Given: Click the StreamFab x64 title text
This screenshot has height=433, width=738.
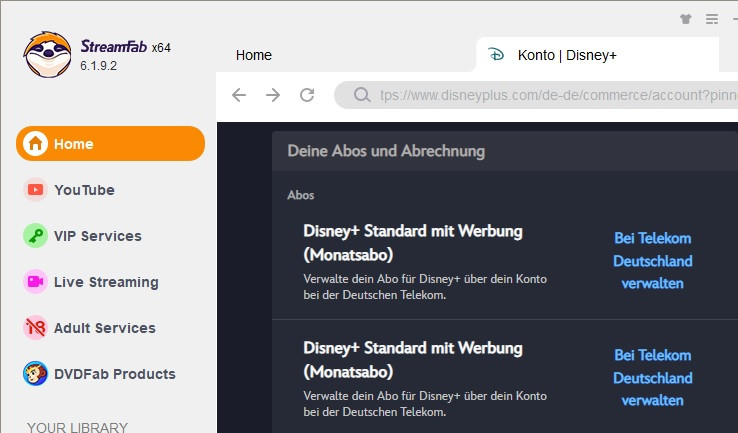Looking at the screenshot, I should click(126, 47).
